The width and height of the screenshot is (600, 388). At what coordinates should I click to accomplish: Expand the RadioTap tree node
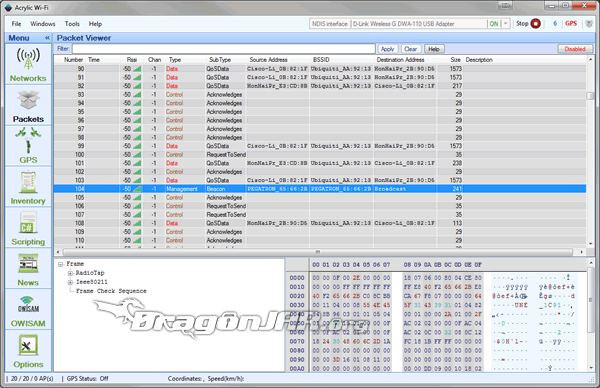(70, 273)
